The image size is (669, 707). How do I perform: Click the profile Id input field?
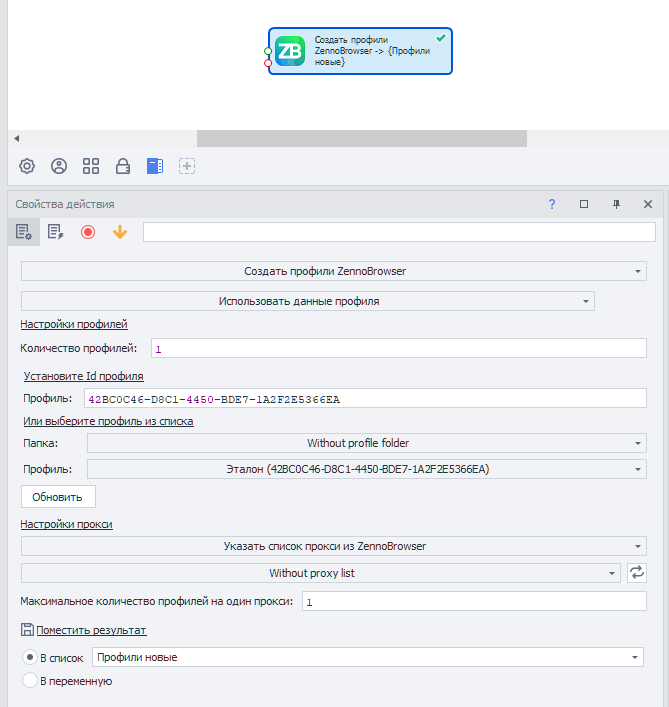coord(365,398)
